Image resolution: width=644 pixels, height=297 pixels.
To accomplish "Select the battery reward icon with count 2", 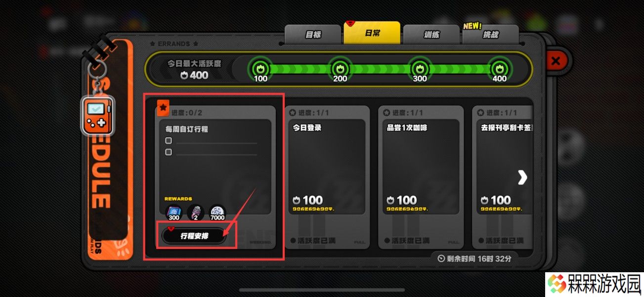I will [196, 213].
